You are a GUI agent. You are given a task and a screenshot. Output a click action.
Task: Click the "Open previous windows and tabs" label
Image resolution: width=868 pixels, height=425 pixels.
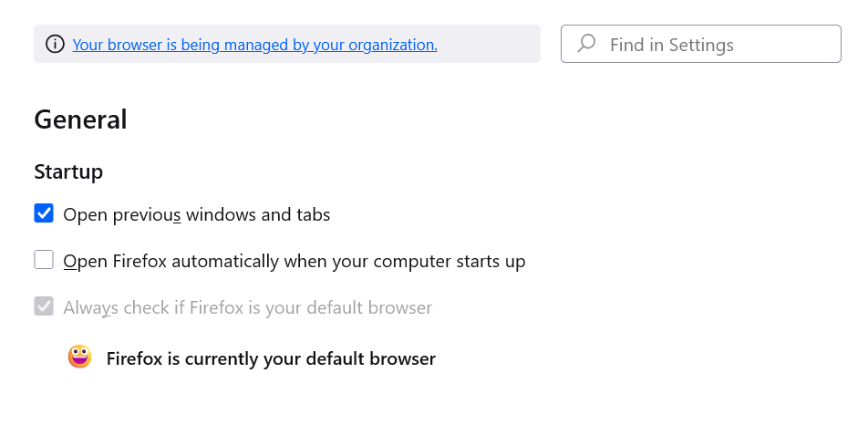tap(196, 215)
